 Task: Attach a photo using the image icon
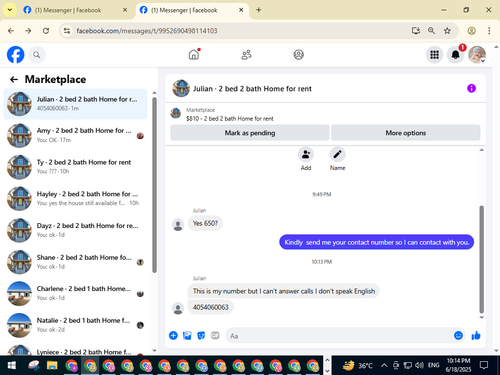click(187, 335)
